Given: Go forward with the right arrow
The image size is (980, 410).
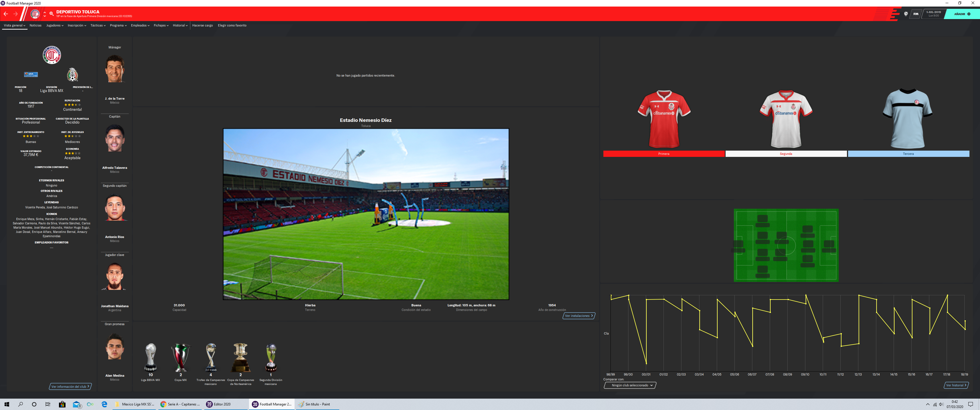Looking at the screenshot, I should pos(16,14).
